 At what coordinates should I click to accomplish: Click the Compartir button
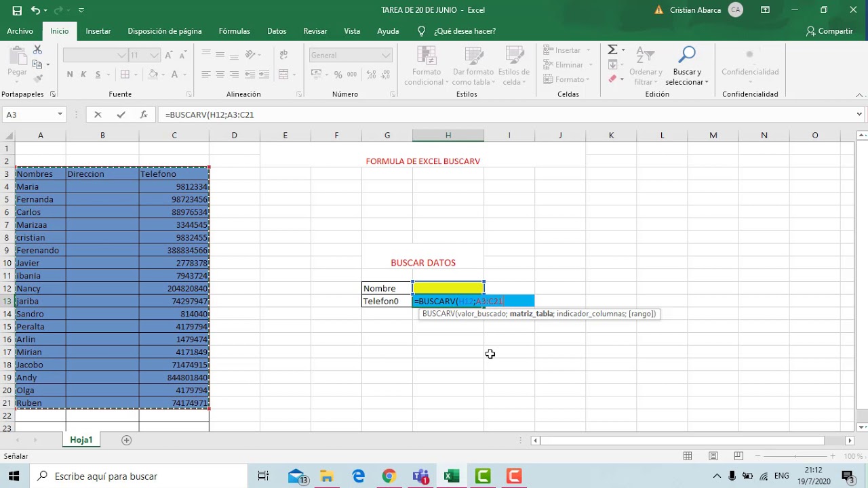tap(829, 31)
